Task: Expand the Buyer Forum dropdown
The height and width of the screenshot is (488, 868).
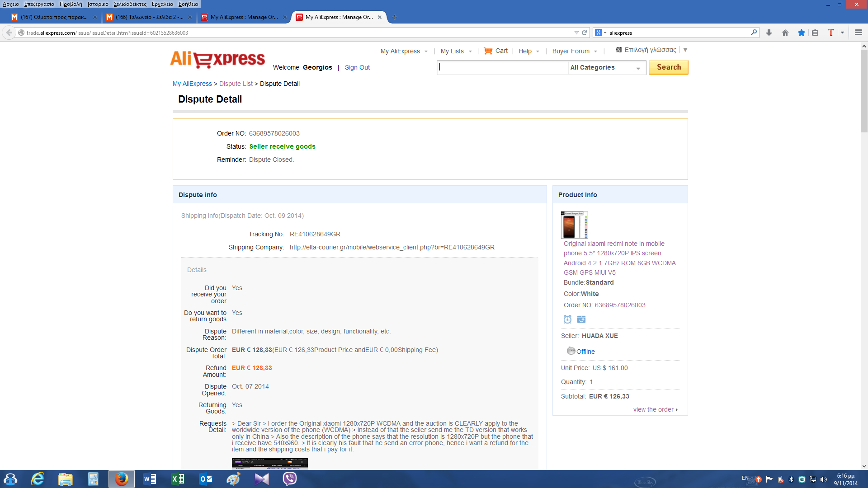Action: (x=574, y=51)
